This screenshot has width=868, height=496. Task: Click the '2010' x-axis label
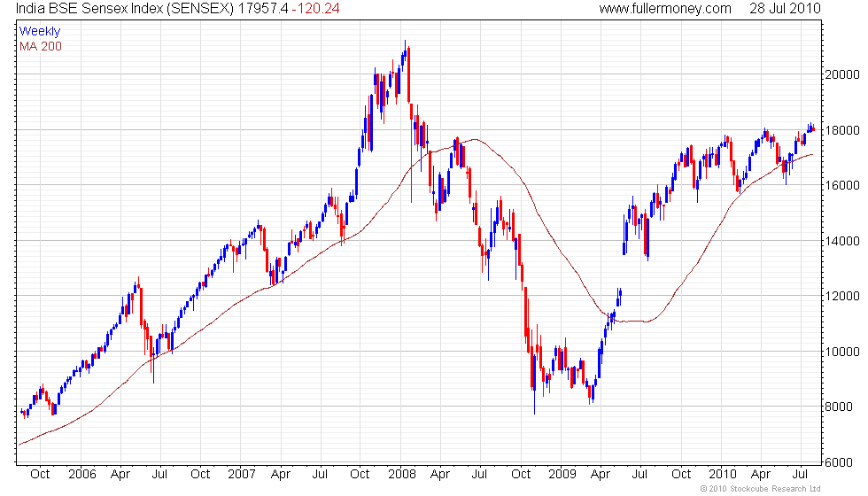723,475
